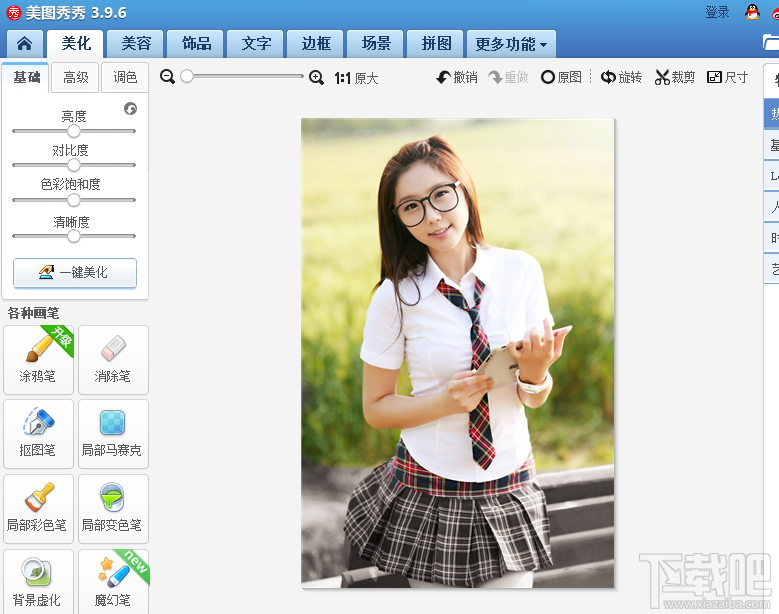The image size is (779, 614).
Task: Select the 魔幻笔 magic brush
Action: (113, 582)
